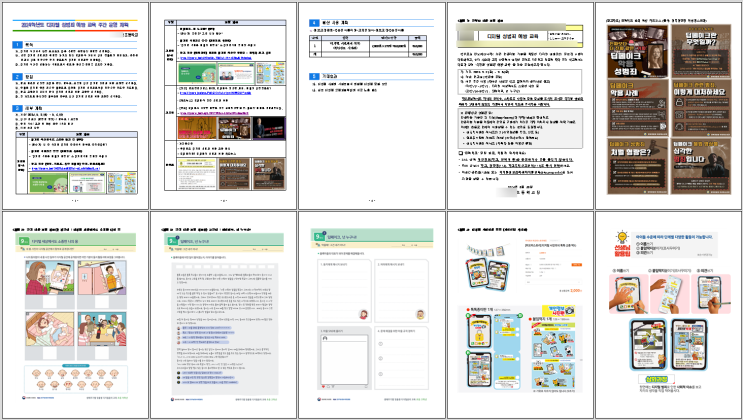Click the green 심화과정 label on the last page

point(656,379)
